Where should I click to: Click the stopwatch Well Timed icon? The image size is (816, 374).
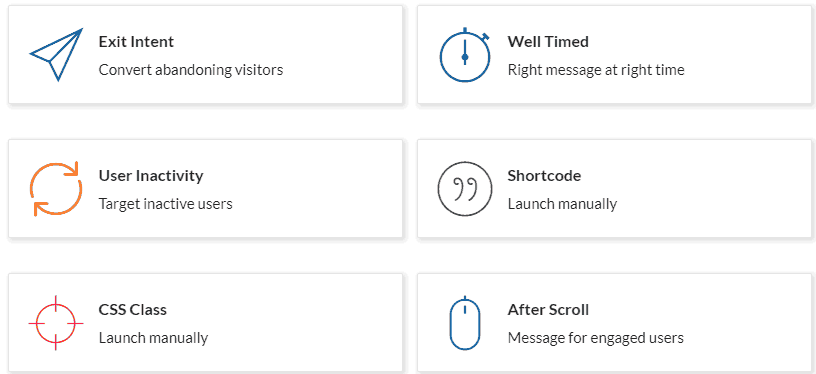[465, 55]
